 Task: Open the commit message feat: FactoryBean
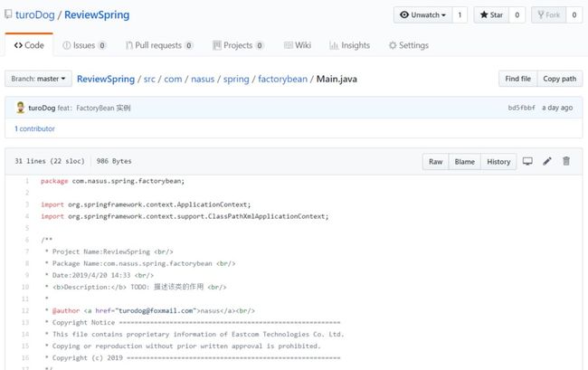[x=94, y=108]
